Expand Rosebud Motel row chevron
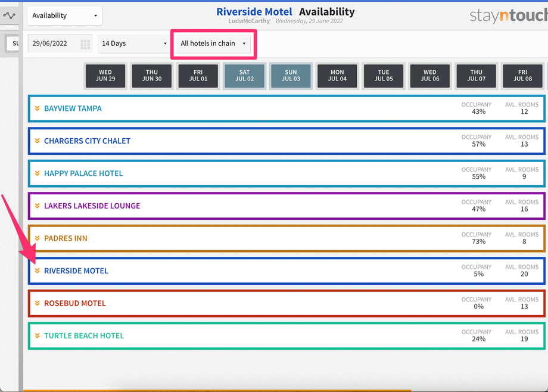 click(x=38, y=303)
